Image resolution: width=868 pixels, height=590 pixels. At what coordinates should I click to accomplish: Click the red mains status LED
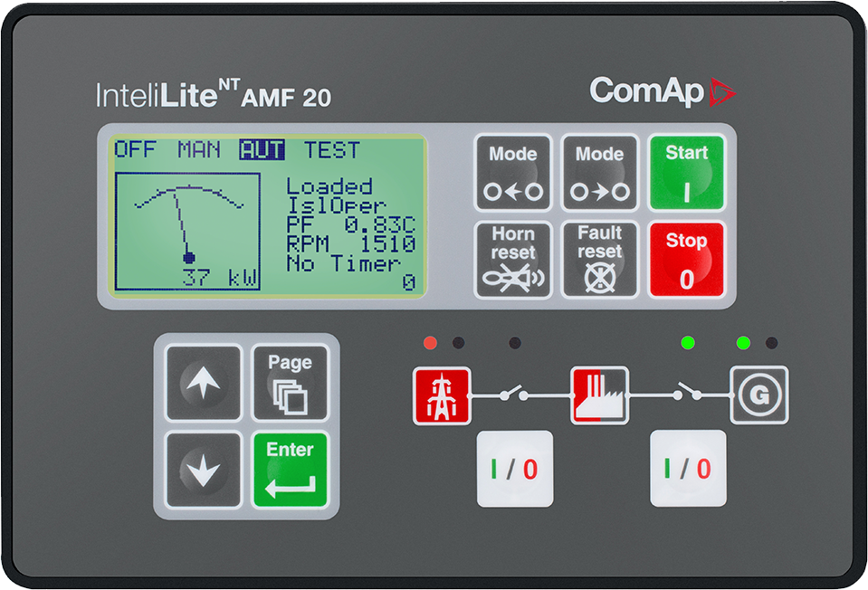[429, 342]
